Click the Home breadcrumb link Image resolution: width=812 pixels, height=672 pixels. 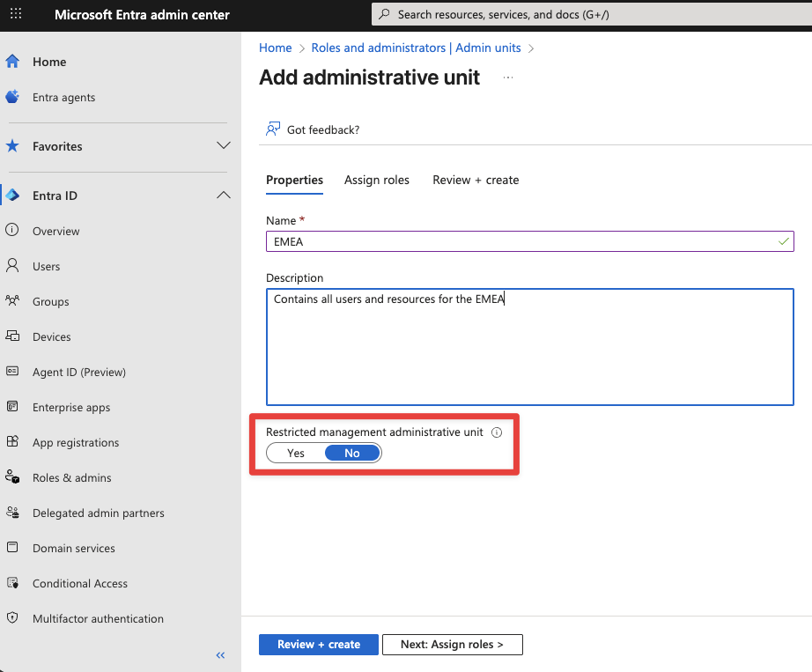coord(275,48)
